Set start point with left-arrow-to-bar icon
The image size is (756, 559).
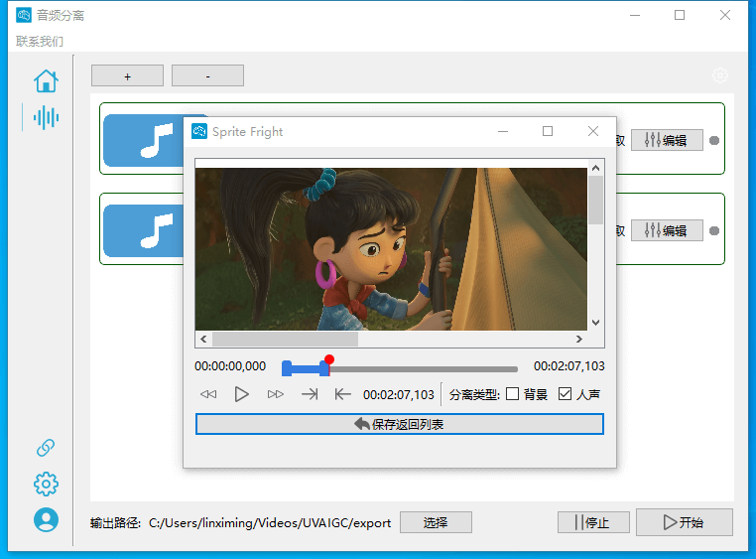tap(343, 394)
